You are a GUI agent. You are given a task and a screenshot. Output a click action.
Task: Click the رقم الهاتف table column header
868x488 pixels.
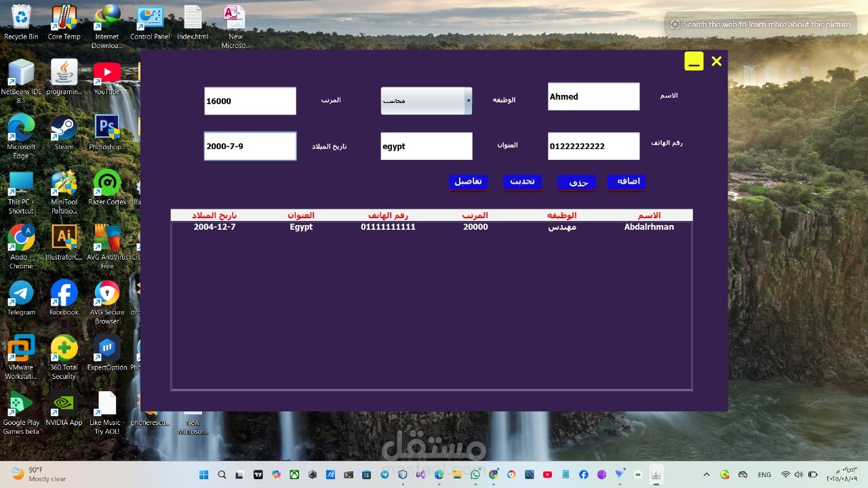[x=388, y=216]
